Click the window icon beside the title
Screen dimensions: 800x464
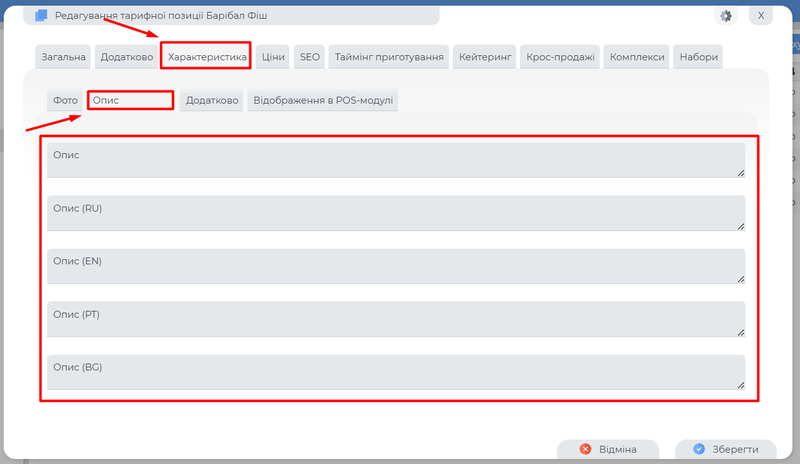pyautogui.click(x=41, y=16)
